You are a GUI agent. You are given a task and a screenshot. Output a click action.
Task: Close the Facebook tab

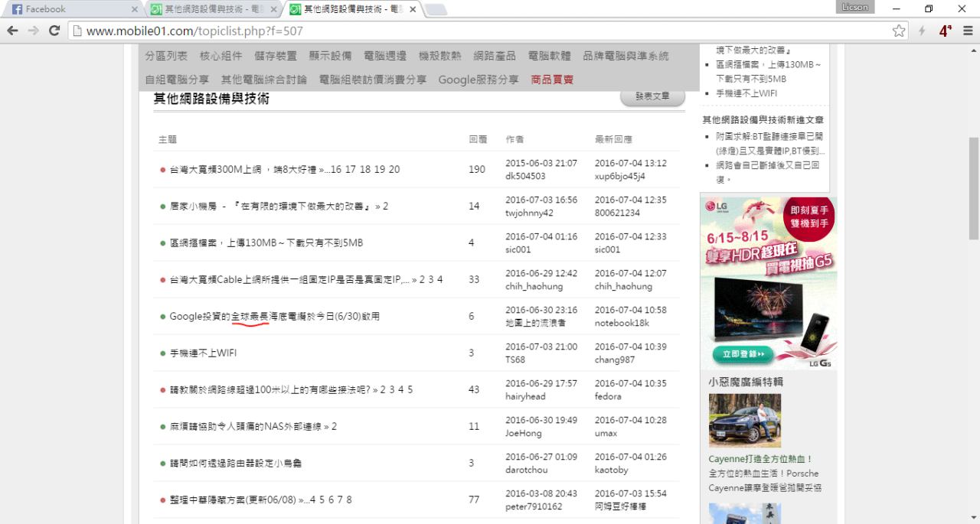pyautogui.click(x=135, y=9)
